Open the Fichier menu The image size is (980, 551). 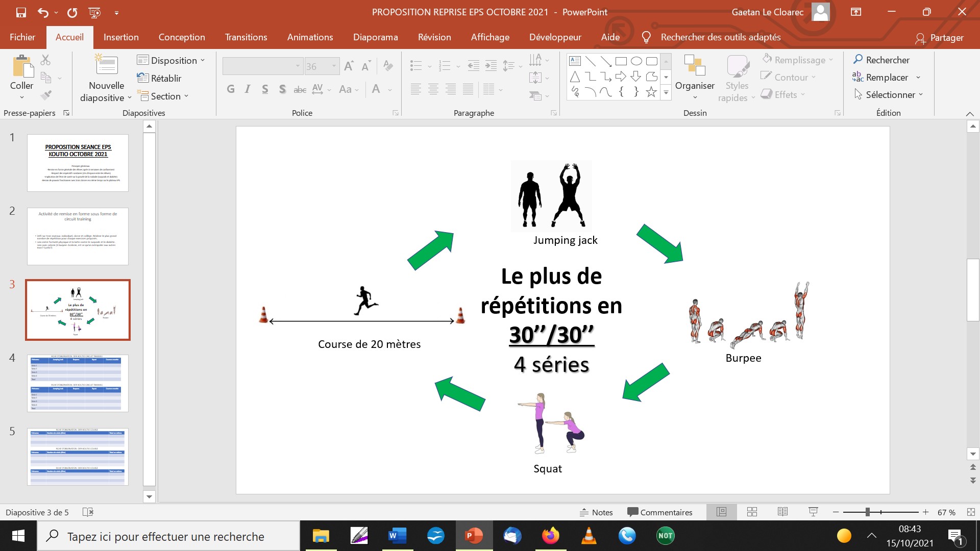(22, 37)
